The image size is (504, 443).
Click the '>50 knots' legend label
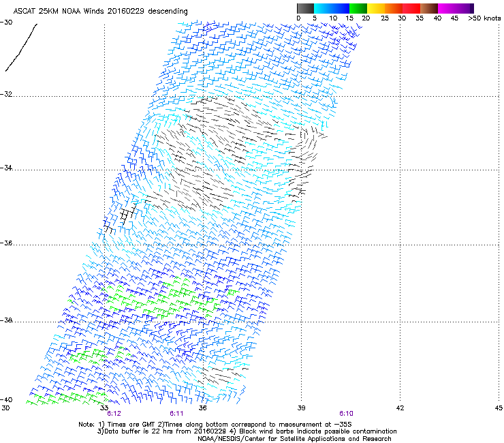tap(484, 18)
